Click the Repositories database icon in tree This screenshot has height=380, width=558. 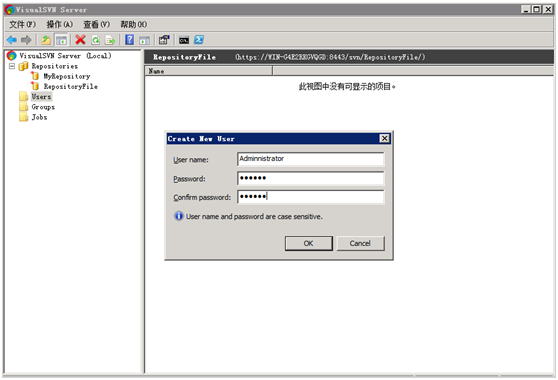click(x=23, y=66)
